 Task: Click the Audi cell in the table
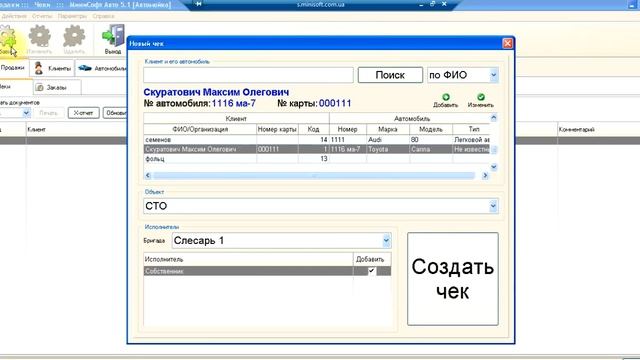[388, 140]
